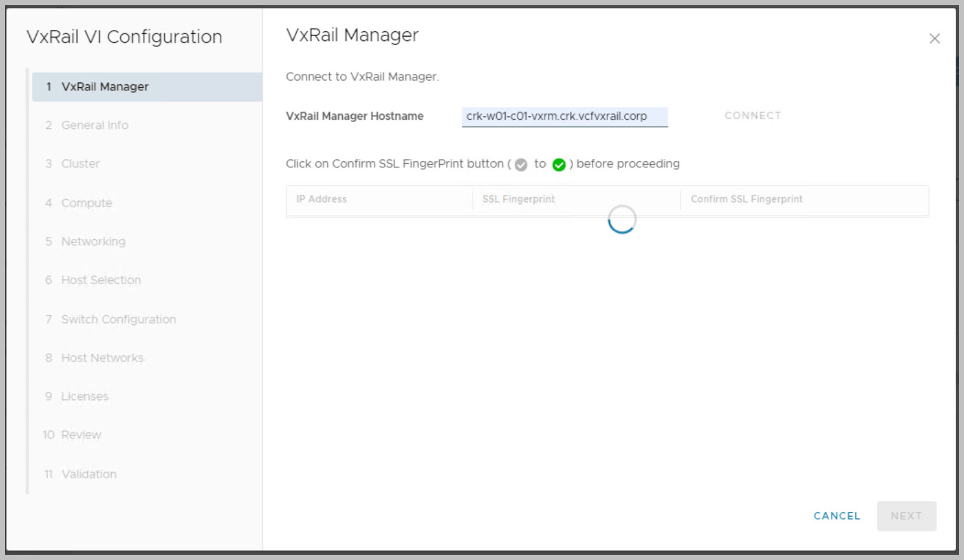Click the loading spinner in the table
Screen dimensions: 964x560
tap(621, 219)
